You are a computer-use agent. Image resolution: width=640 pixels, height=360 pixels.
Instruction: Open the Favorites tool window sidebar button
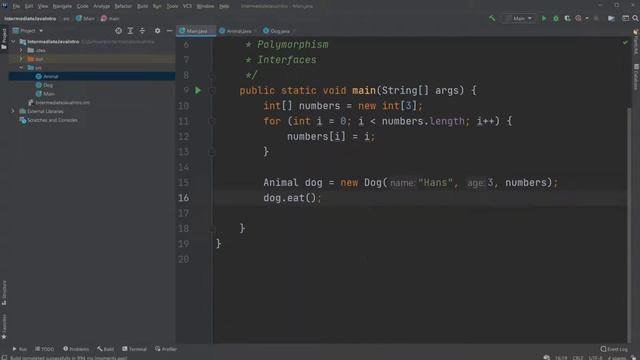tap(4, 327)
